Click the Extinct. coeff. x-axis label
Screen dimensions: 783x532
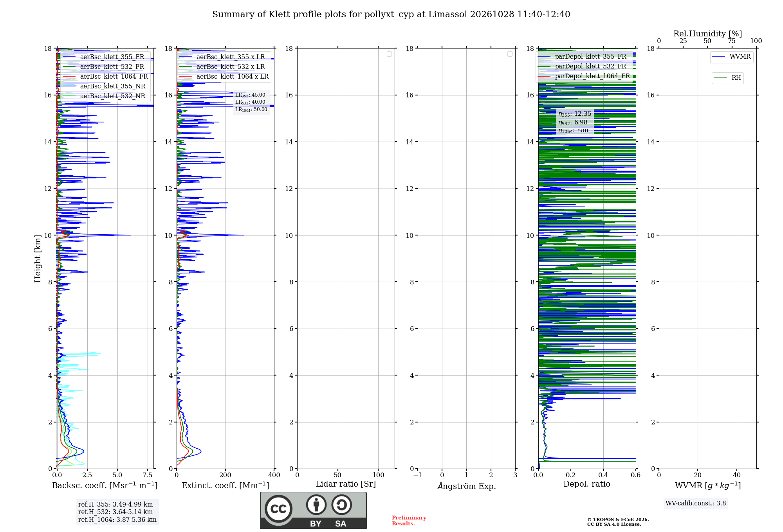pyautogui.click(x=226, y=485)
